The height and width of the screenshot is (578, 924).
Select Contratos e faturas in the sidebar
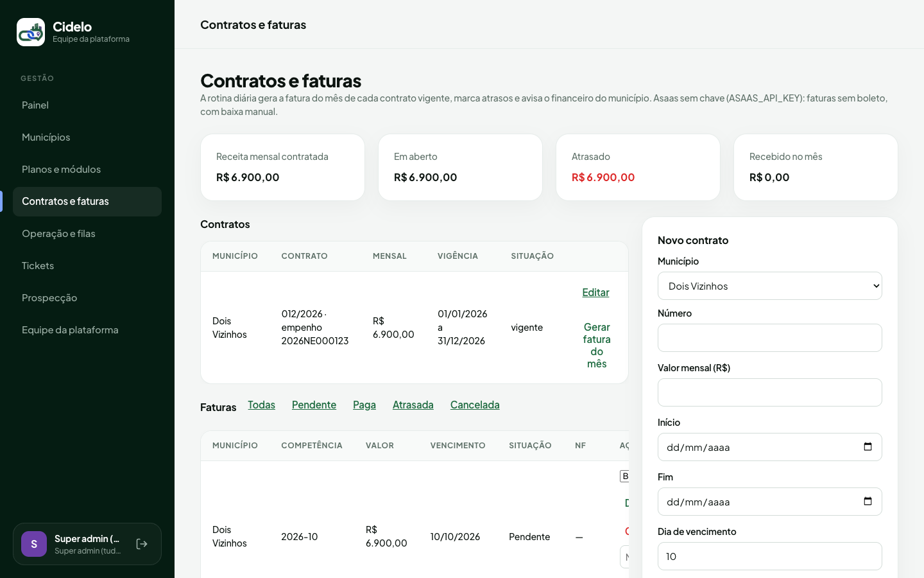[x=87, y=202]
